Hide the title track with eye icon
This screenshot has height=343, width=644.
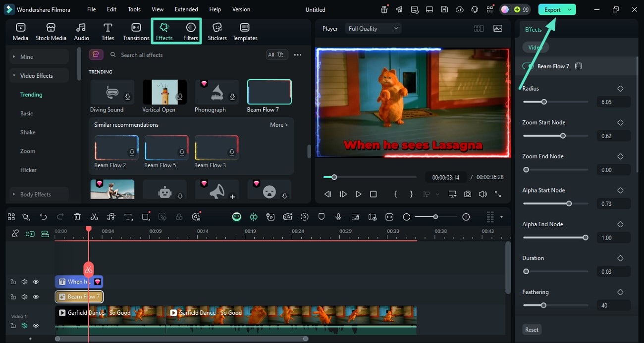point(36,282)
